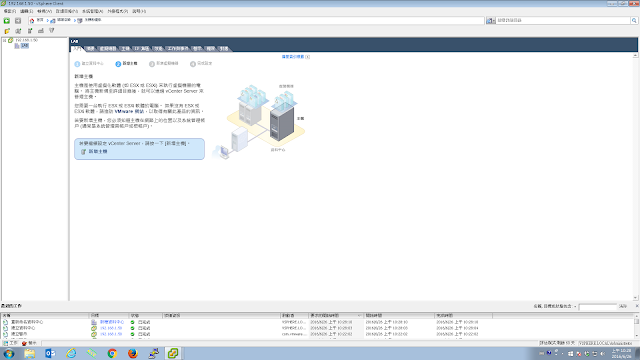
Task: Open the 檢視 (View) menu
Action: [x=44, y=11]
